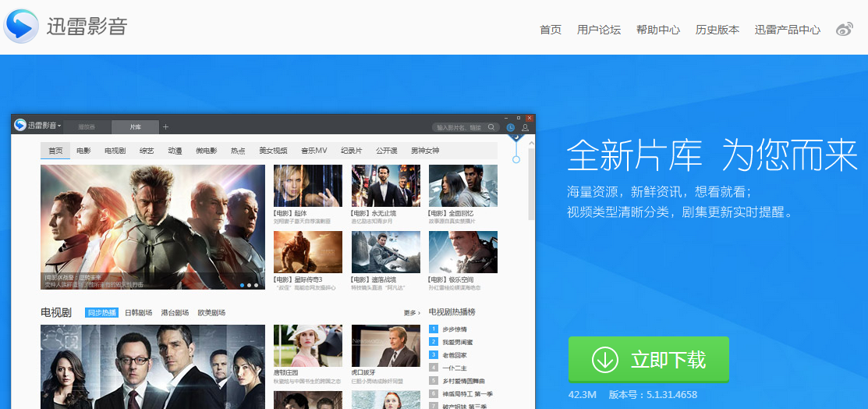This screenshot has height=409, width=868.
Task: Switch to the 播放器 tab in the player
Action: click(x=87, y=127)
